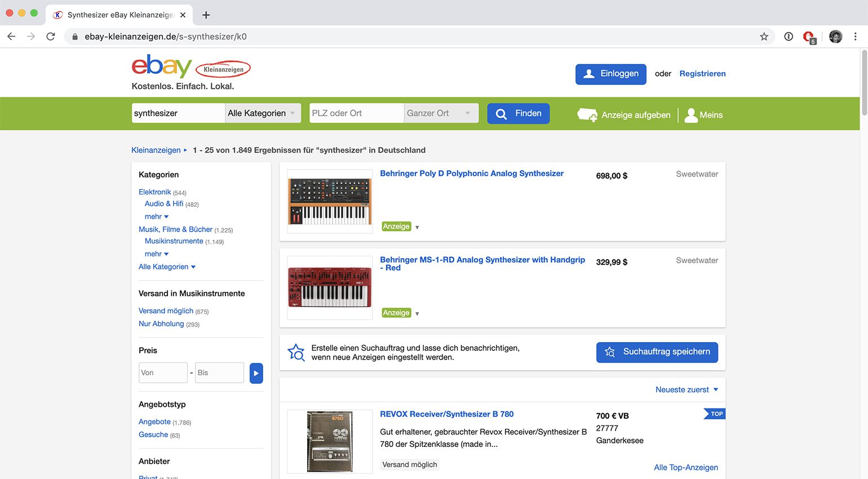Open REVOX Receiver/Synthesizer B 780 listing title
Viewport: 868px width, 479px height.
pos(447,414)
